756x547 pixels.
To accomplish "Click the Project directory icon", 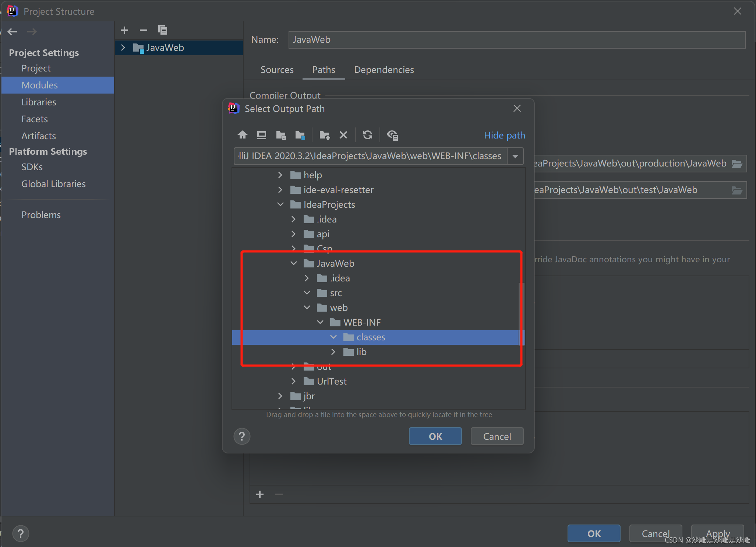I will click(x=281, y=135).
